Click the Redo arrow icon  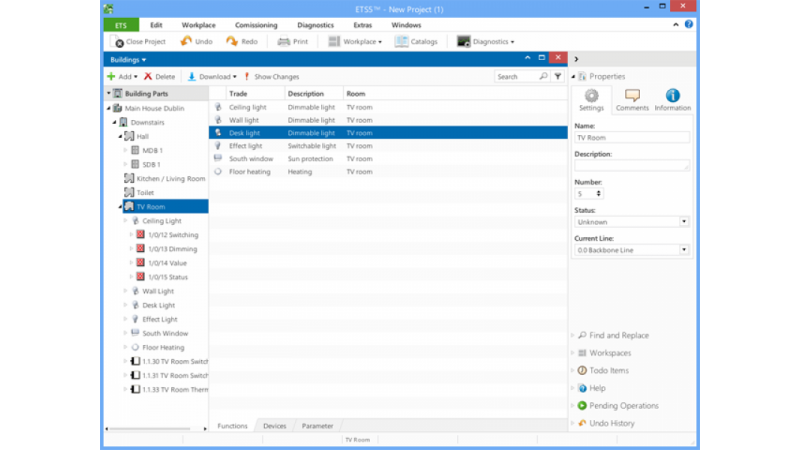(x=232, y=42)
